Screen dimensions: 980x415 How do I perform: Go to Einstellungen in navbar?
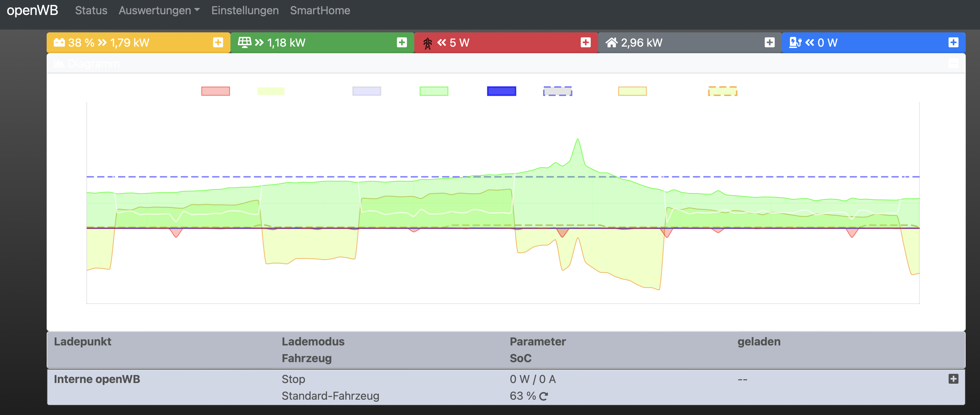pyautogui.click(x=245, y=10)
